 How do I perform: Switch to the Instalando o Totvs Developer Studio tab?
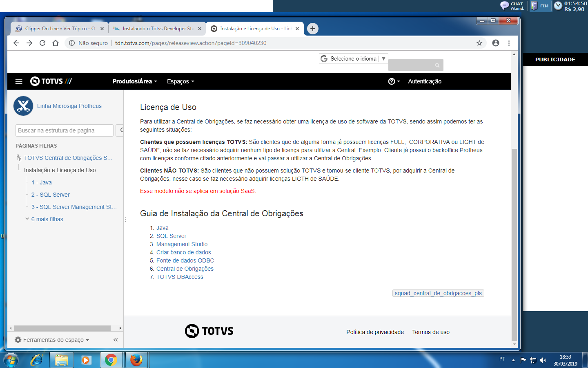point(157,29)
